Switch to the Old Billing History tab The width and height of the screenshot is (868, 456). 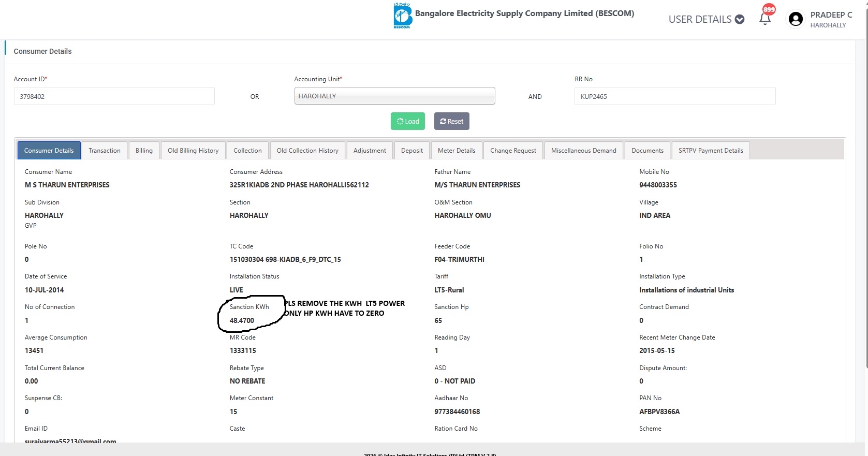click(x=193, y=151)
